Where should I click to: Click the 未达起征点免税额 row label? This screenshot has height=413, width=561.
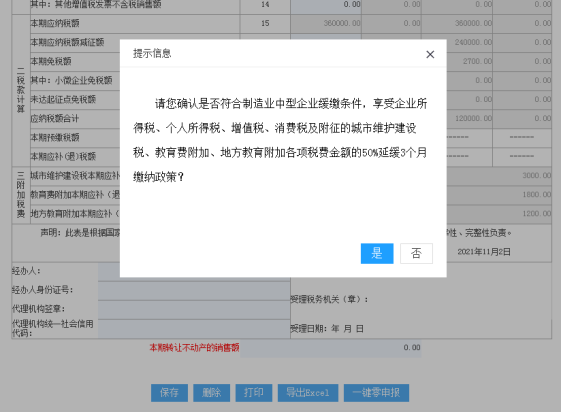pos(63,99)
